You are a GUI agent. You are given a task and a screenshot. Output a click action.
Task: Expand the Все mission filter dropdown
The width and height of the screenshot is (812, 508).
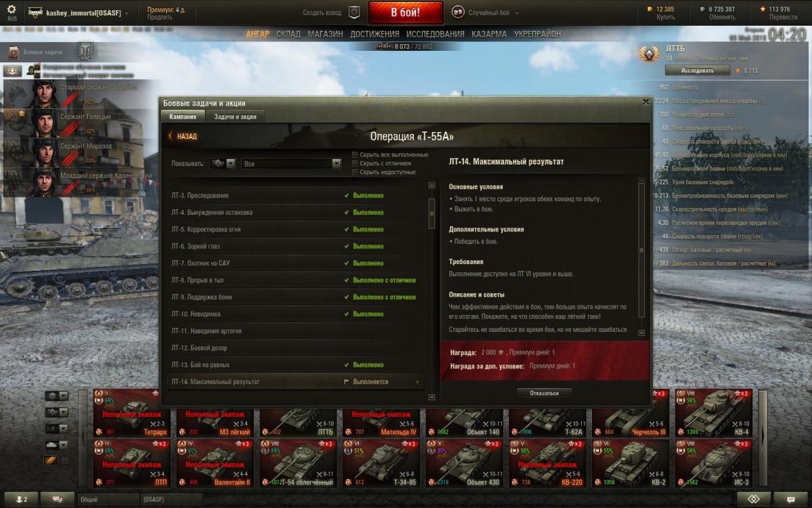click(292, 164)
